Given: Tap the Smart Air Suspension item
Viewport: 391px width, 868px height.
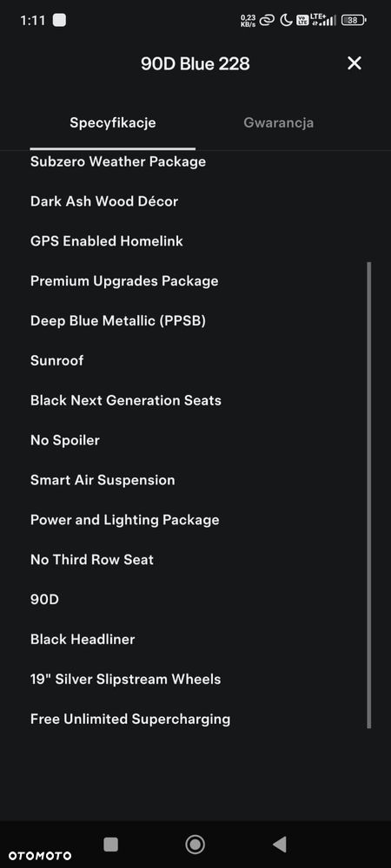Looking at the screenshot, I should [103, 480].
